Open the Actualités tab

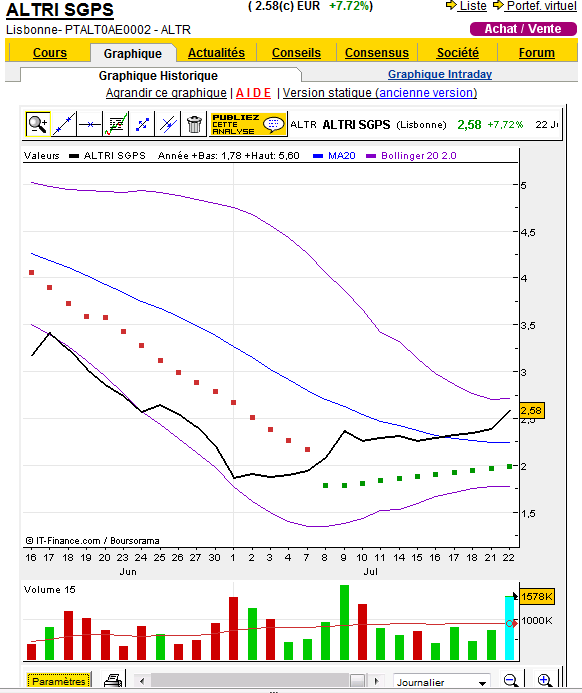coord(216,53)
